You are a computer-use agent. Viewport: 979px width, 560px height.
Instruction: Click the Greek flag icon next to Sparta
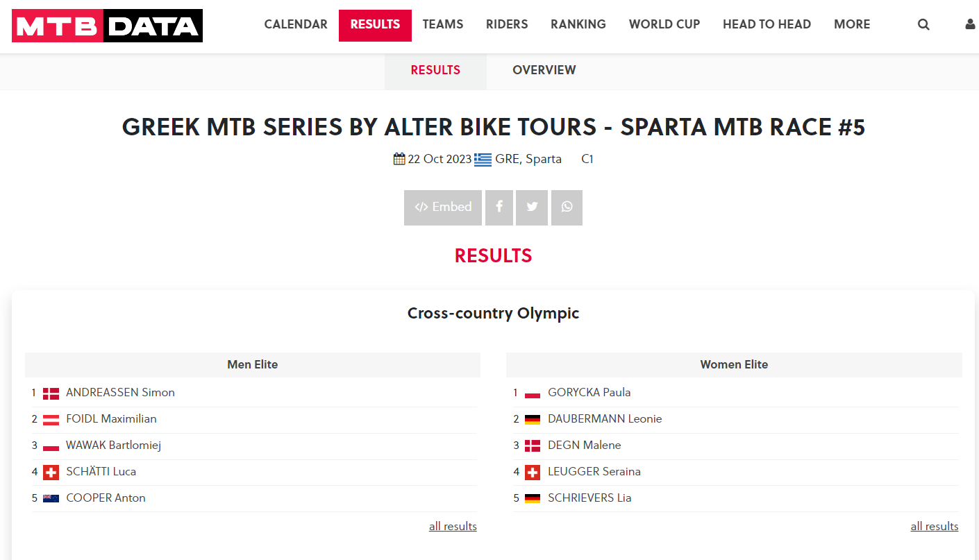tap(483, 160)
